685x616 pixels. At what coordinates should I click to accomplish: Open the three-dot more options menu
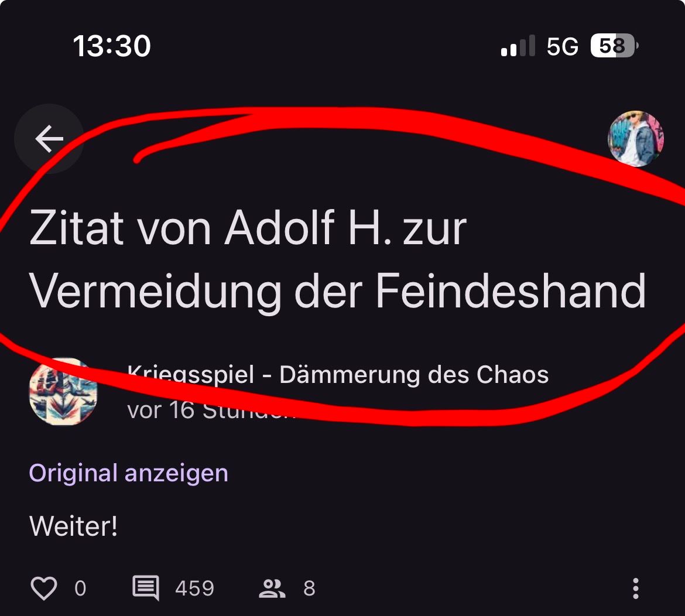point(636,588)
